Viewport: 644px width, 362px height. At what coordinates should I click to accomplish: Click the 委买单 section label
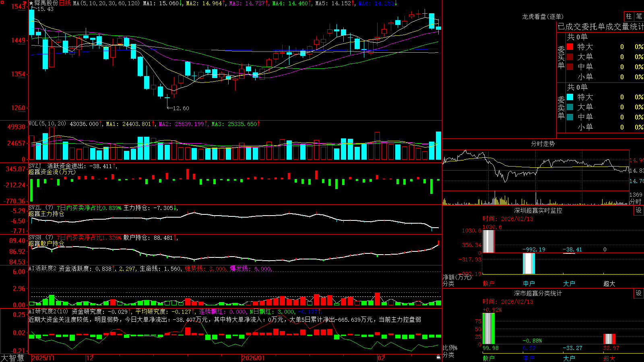coord(561,58)
